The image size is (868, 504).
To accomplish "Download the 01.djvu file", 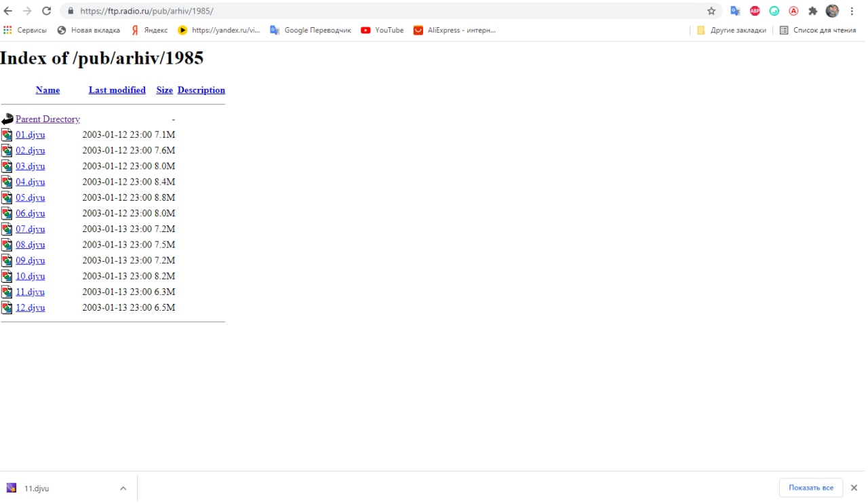I will [31, 135].
